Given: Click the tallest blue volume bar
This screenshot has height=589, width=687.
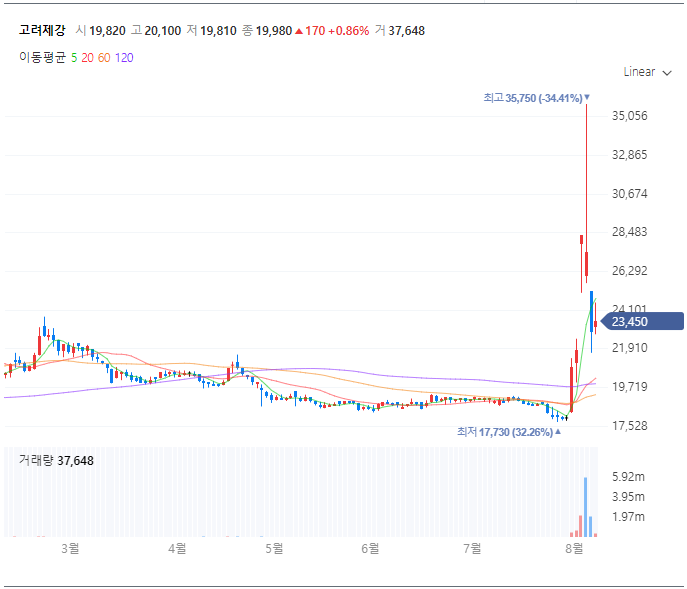Looking at the screenshot, I should (x=586, y=507).
